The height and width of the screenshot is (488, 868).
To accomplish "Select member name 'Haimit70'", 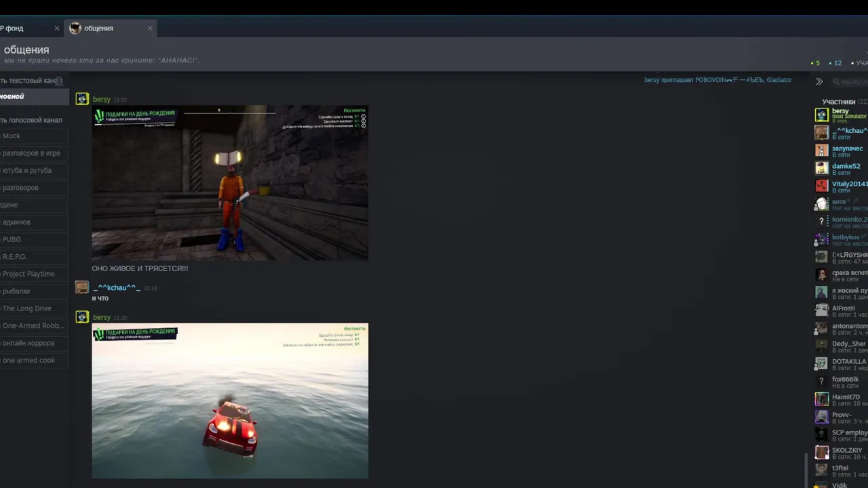I will click(846, 397).
